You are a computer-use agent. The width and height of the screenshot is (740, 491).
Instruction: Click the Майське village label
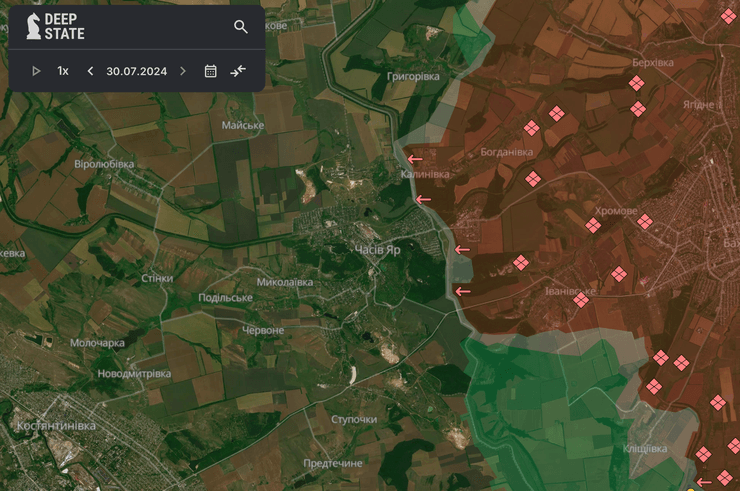coord(242,125)
